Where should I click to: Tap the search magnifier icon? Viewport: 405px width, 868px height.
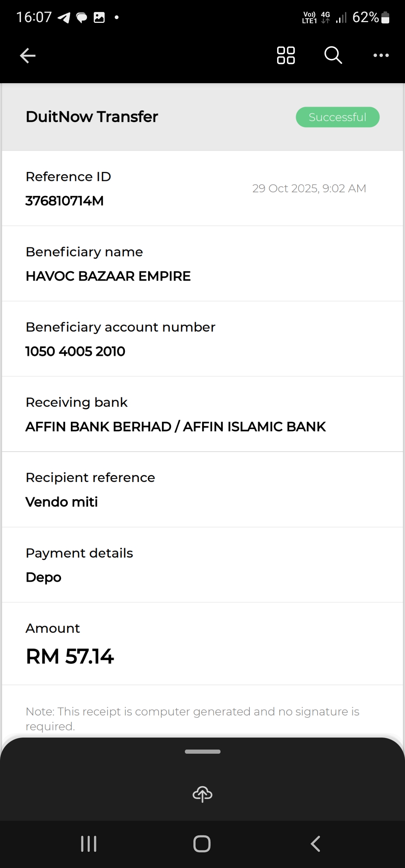click(x=333, y=55)
